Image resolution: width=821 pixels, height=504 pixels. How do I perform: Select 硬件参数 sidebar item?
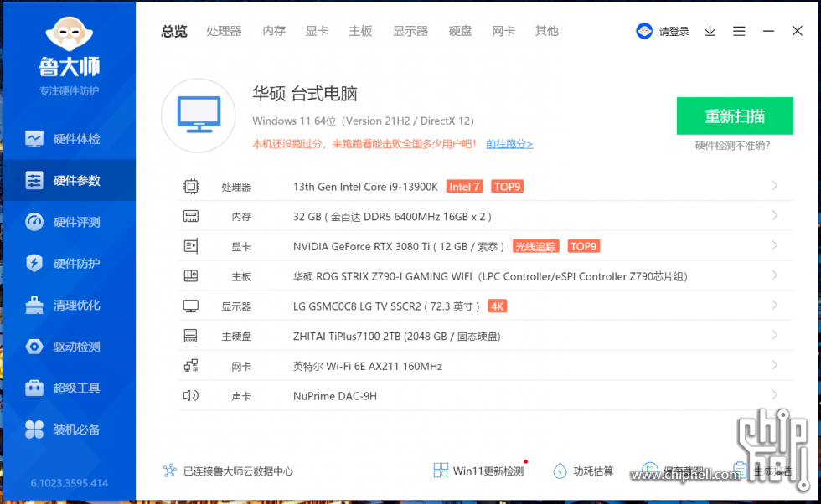69,181
